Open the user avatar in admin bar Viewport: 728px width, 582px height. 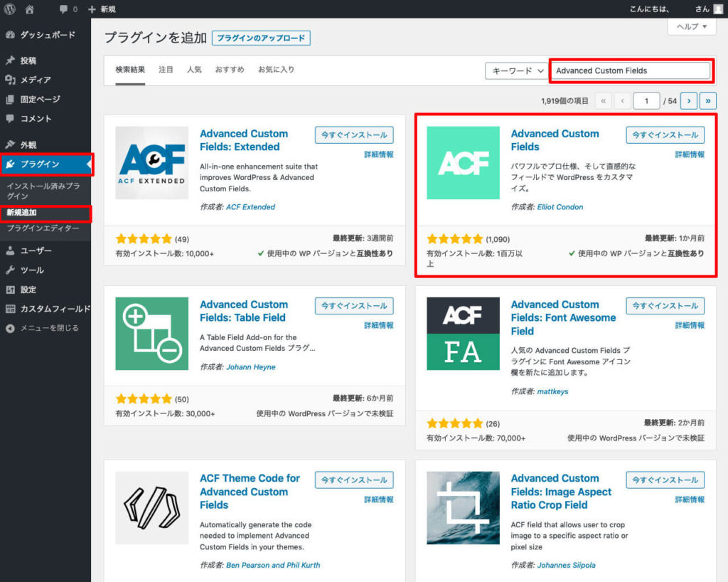pyautogui.click(x=718, y=9)
